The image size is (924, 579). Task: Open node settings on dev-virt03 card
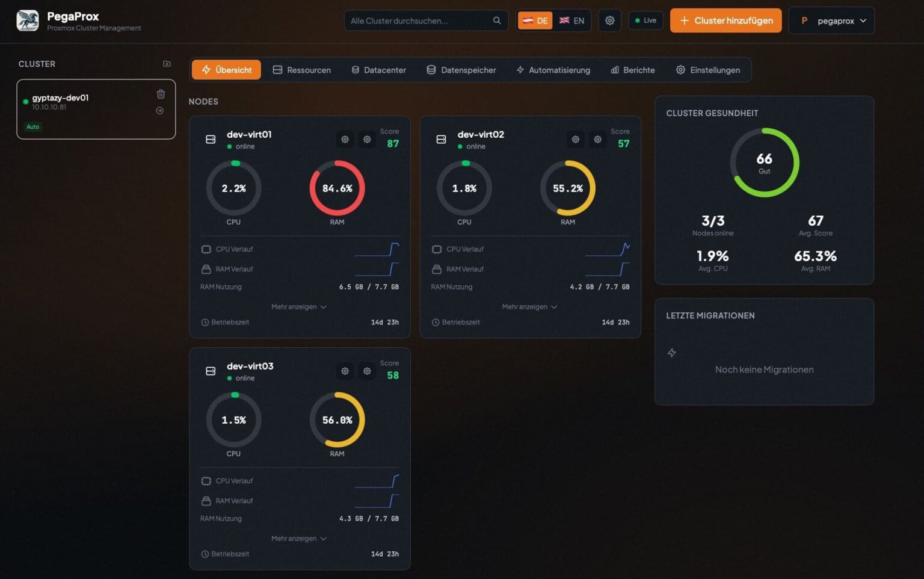(x=345, y=371)
